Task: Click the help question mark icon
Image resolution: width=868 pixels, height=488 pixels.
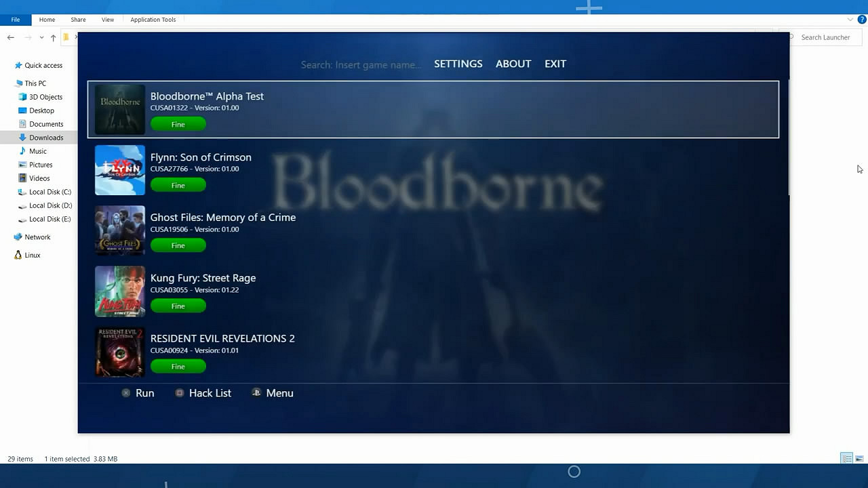Action: (x=862, y=20)
